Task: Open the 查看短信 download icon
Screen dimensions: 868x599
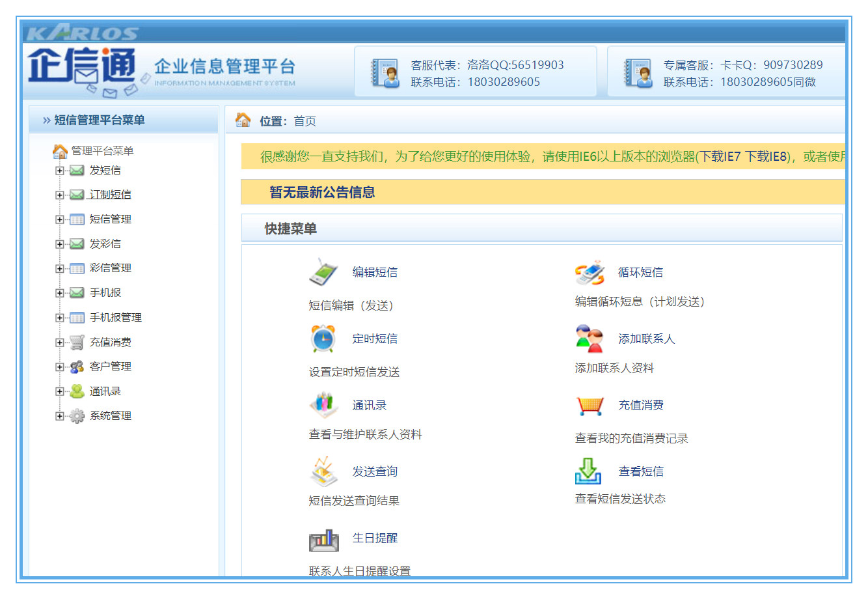Action: tap(588, 471)
